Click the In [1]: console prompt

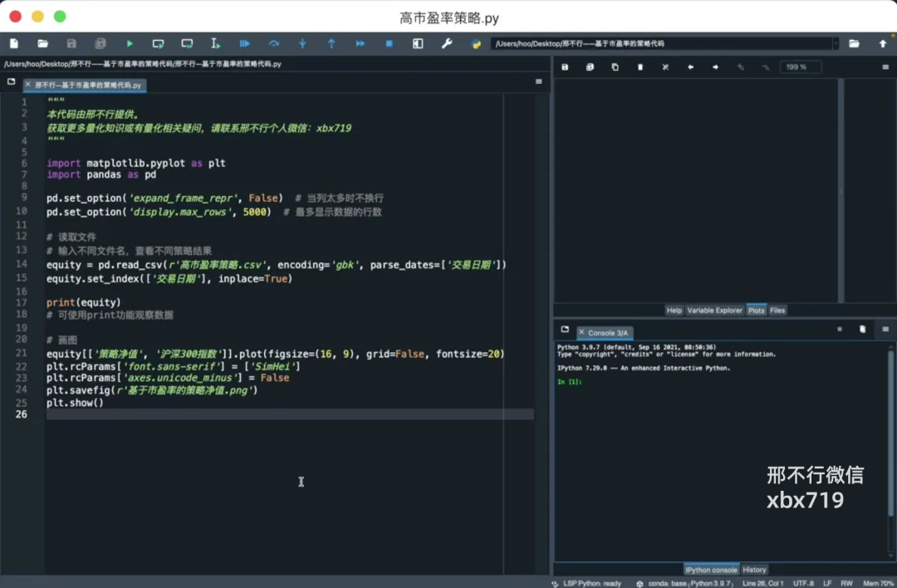coord(569,381)
